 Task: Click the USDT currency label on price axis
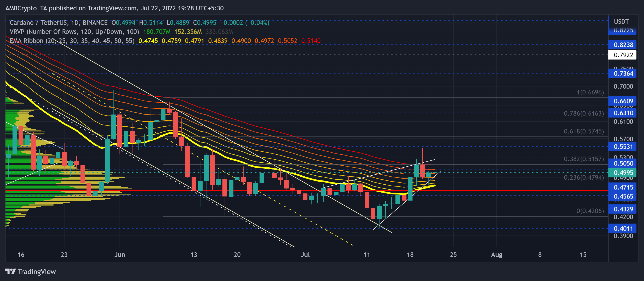click(622, 22)
